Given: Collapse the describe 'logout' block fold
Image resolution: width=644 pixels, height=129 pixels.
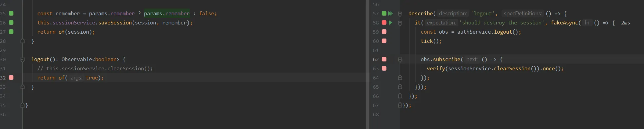Looking at the screenshot, I should (x=400, y=13).
